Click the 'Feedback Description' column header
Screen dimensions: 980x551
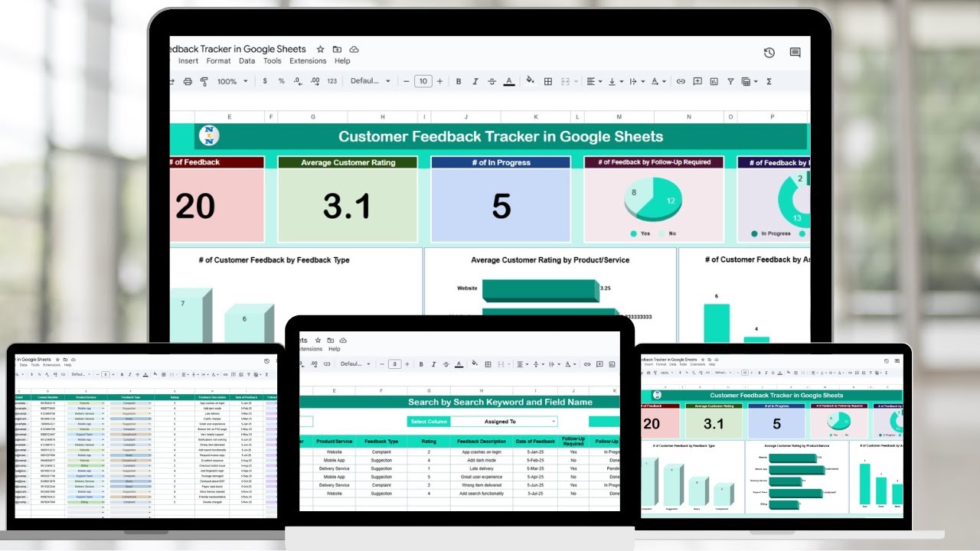(x=482, y=442)
